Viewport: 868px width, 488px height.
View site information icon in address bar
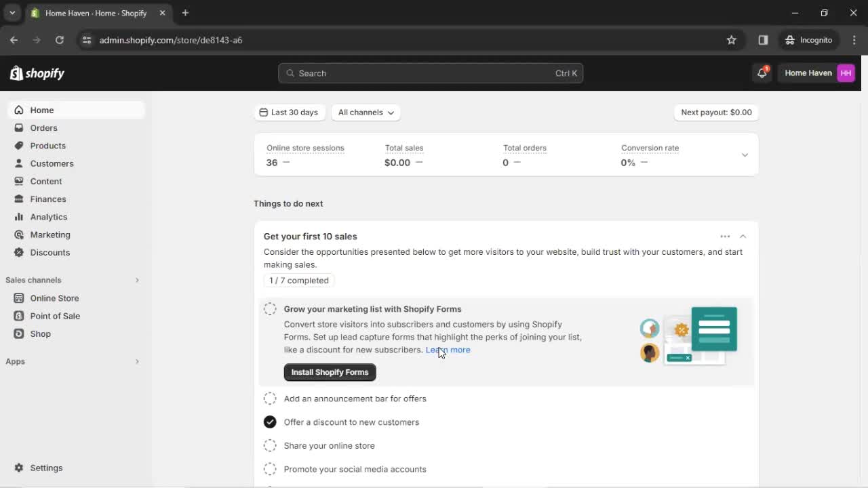86,40
